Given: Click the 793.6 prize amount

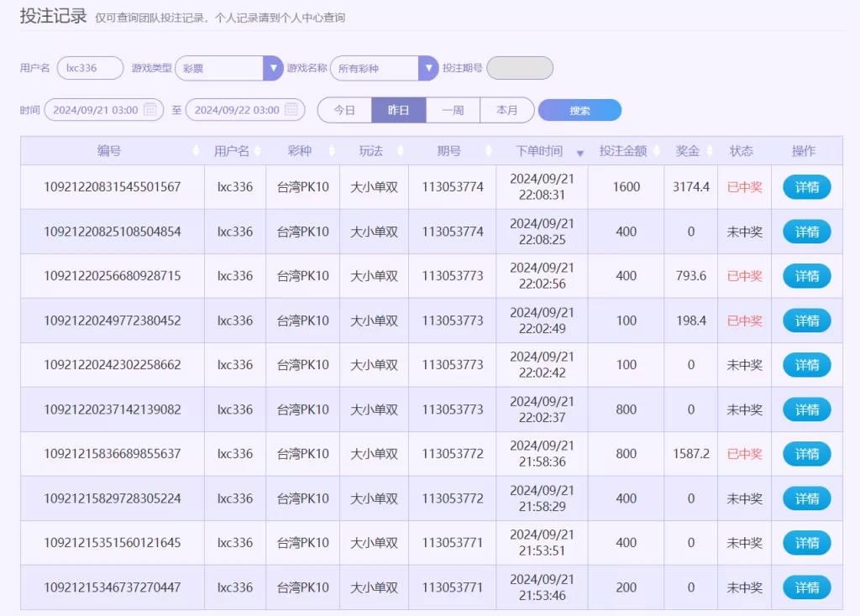Looking at the screenshot, I should pyautogui.click(x=691, y=275).
